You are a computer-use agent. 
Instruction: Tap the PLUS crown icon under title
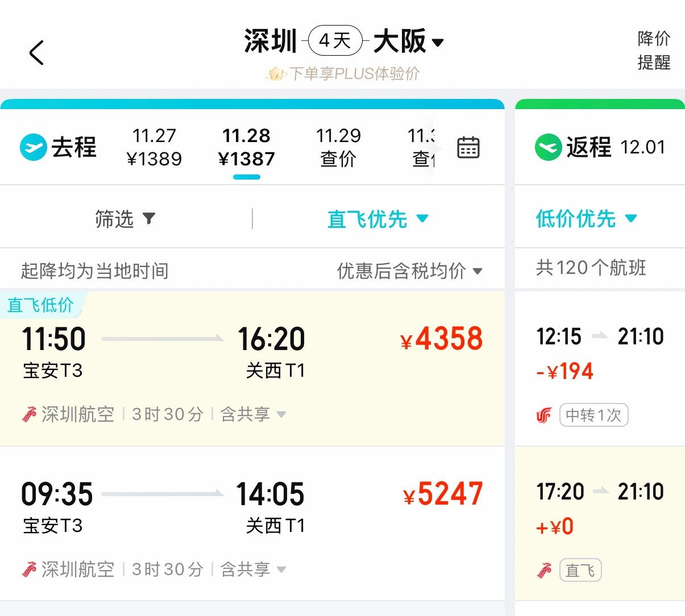pos(276,73)
